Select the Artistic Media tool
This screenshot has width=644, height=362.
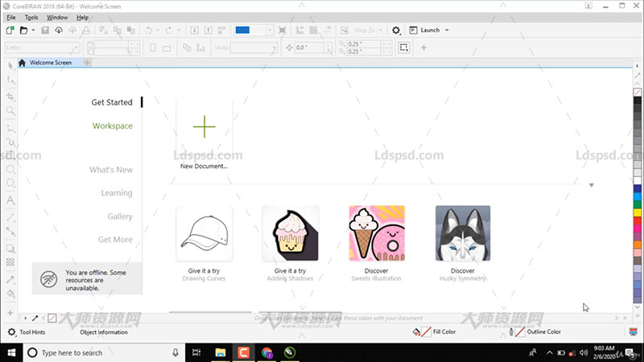pos(10,142)
